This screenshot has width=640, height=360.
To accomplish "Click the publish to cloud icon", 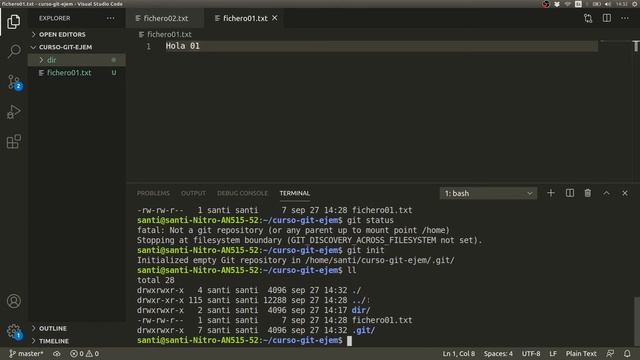I will [x=57, y=353].
